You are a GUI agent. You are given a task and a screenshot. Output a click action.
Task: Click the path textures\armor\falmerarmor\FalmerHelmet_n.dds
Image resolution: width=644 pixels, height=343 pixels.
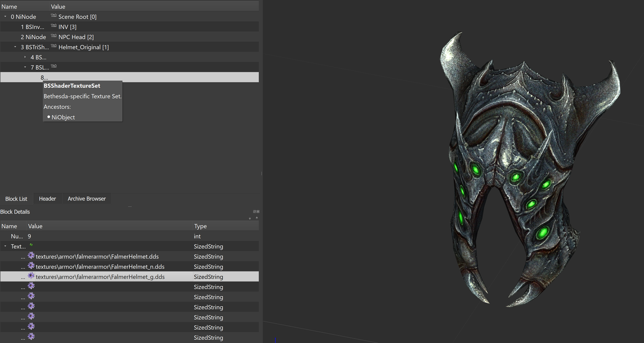pyautogui.click(x=100, y=266)
